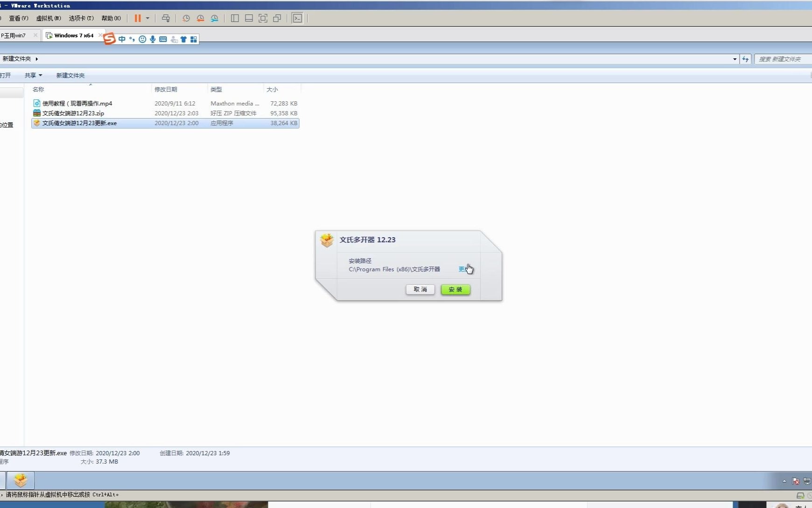Click the 更改 link to change install path
Screen dimensions: 812x508
click(464, 269)
